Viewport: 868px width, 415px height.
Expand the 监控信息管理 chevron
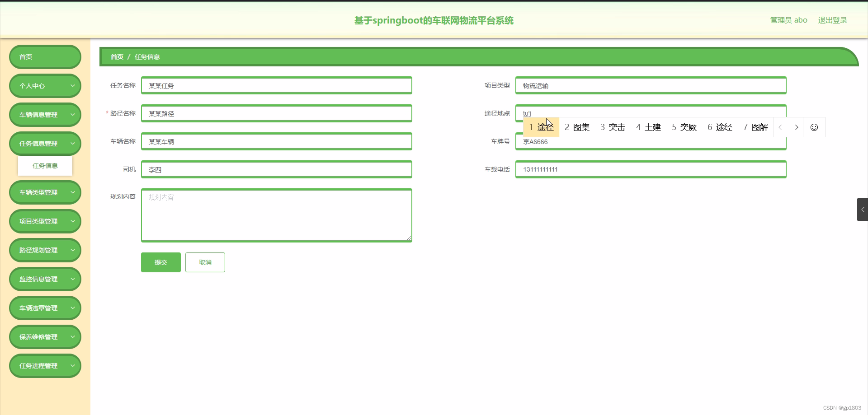[x=72, y=279]
